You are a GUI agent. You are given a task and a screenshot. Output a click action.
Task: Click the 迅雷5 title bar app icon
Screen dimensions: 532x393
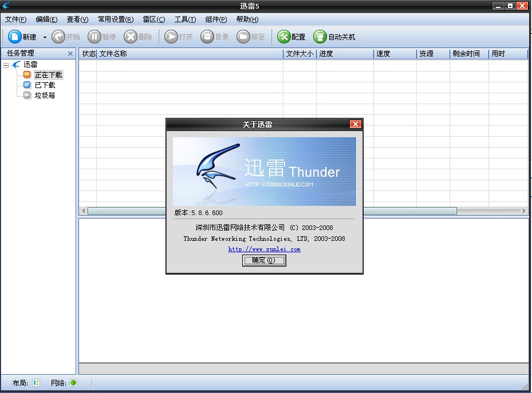(6, 5)
